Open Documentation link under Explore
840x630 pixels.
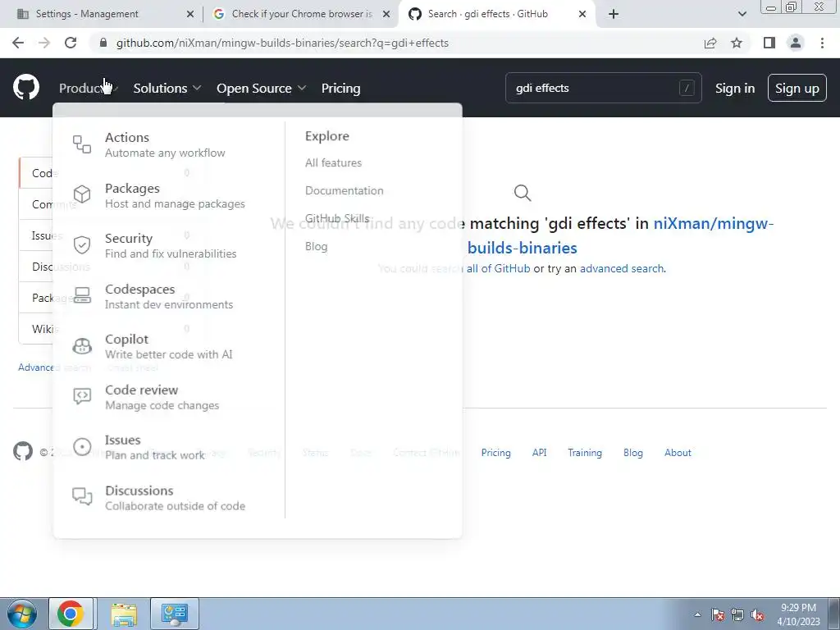click(344, 190)
